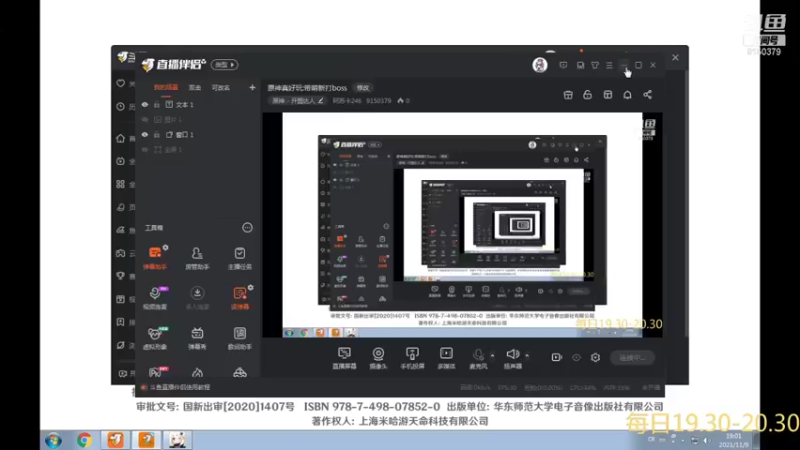Image resolution: width=800 pixels, height=450 pixels.
Task: Click home icon in background Douyu sidebar
Action: pyautogui.click(x=120, y=138)
